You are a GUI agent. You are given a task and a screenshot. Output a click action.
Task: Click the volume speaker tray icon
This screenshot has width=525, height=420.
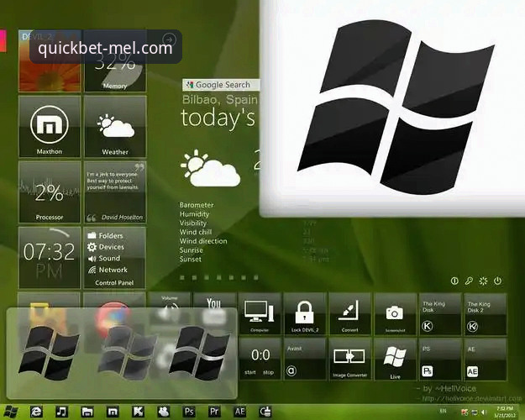pos(484,412)
